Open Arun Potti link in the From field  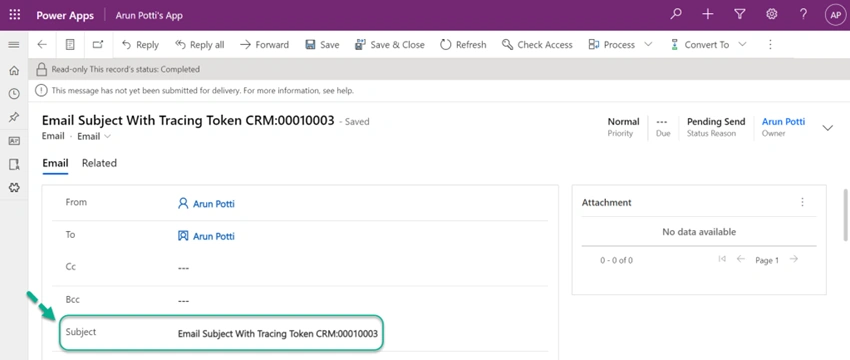pyautogui.click(x=214, y=204)
